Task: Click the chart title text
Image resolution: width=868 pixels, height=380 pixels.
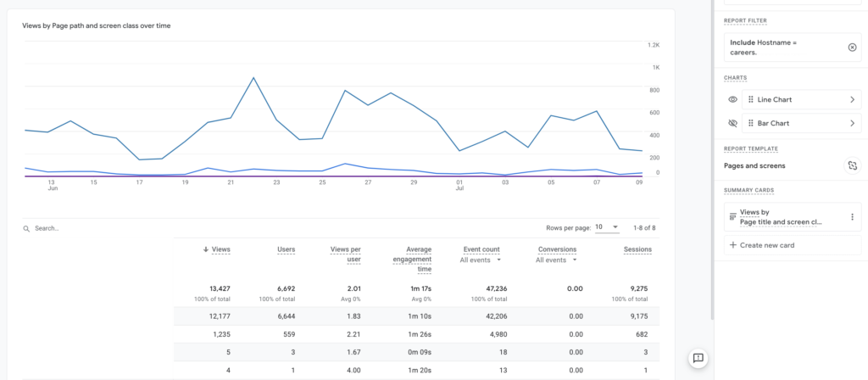Action: pos(97,25)
